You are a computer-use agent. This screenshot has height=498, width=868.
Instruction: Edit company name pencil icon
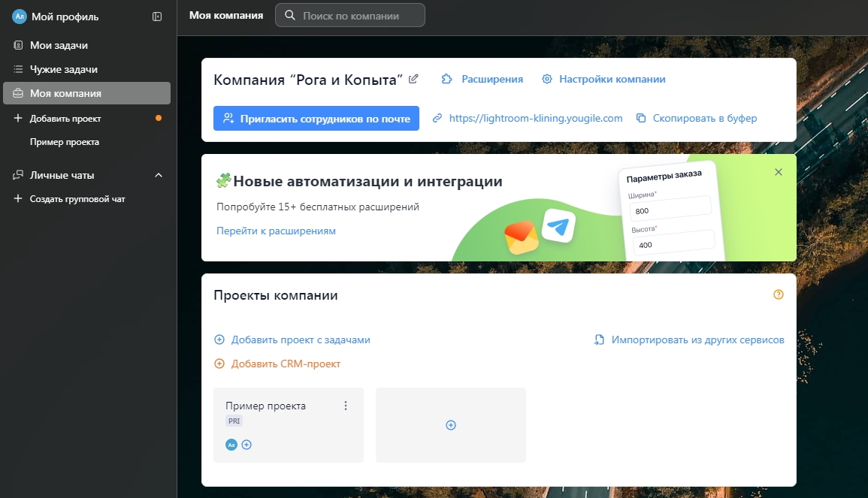point(413,79)
